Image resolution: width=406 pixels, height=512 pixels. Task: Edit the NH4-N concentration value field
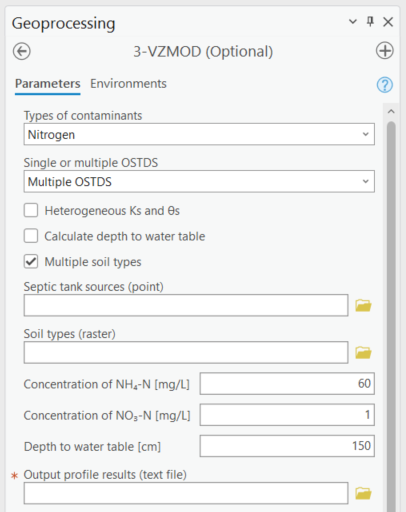(287, 384)
